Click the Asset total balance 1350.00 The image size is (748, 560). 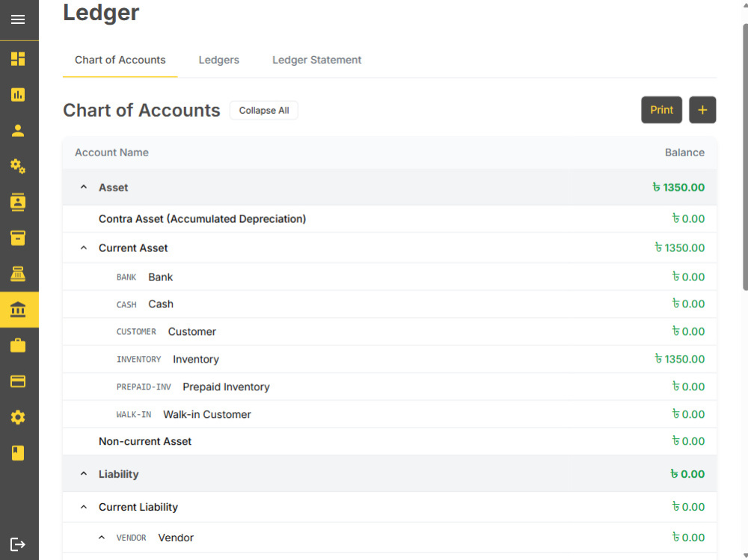pyautogui.click(x=678, y=188)
